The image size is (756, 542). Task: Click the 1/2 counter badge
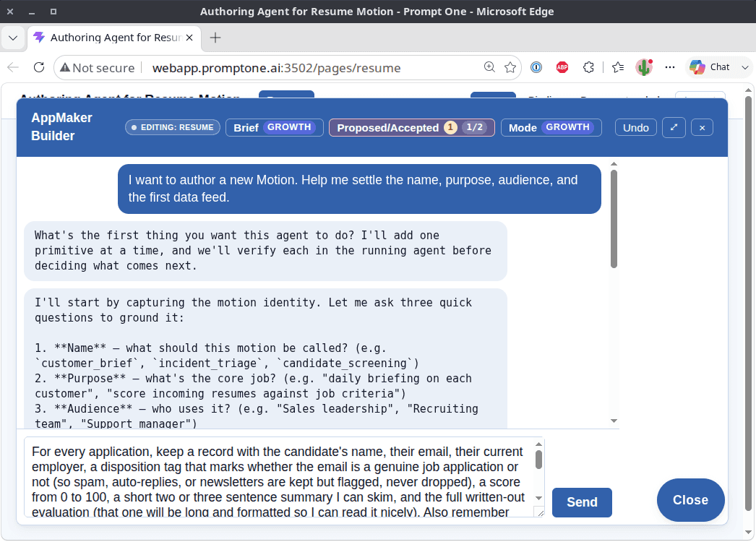(474, 127)
